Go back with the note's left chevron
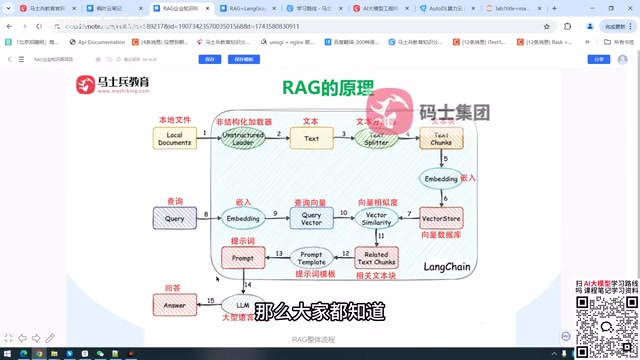Image resolution: width=640 pixels, height=360 pixels. tap(9, 59)
